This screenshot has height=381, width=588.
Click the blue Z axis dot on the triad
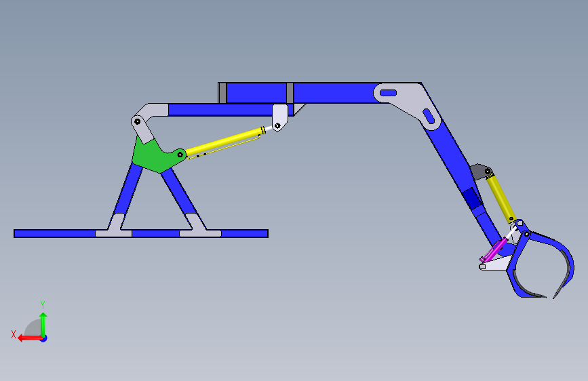tap(44, 338)
